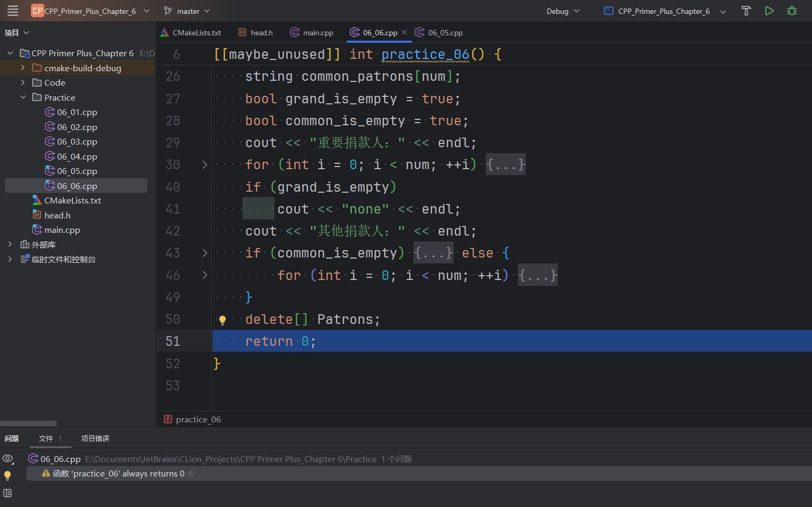Screen dimensions: 812x507
Task: Click the practice_06 breadcrumb
Action: pyautogui.click(x=198, y=419)
